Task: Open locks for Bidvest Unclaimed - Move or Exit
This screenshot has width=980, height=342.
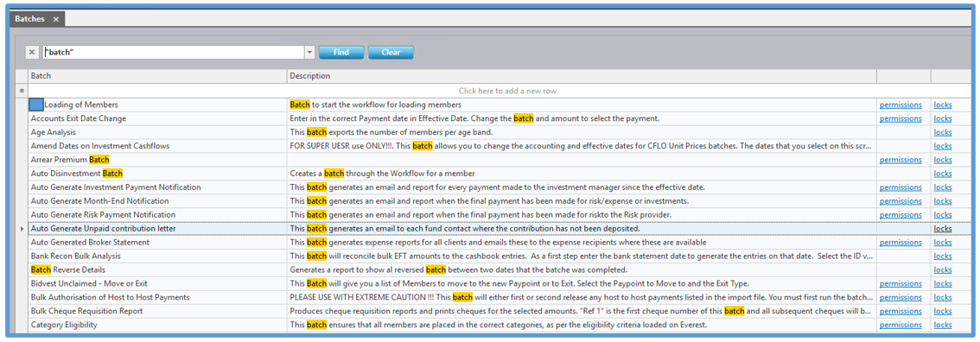Action: (943, 283)
